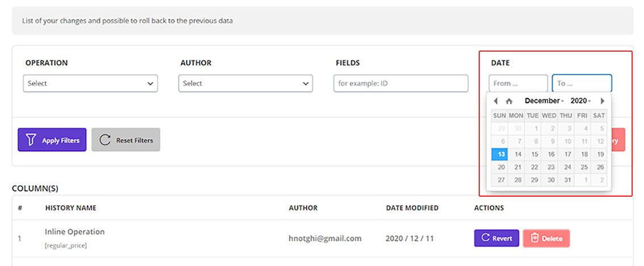Open the year dropdown showing 2020
The width and height of the screenshot is (644, 266).
point(580,101)
